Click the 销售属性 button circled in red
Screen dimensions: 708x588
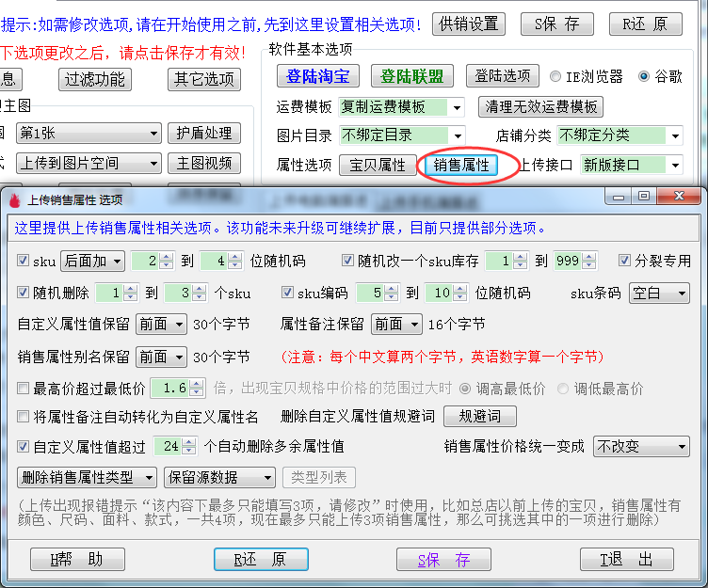(461, 165)
